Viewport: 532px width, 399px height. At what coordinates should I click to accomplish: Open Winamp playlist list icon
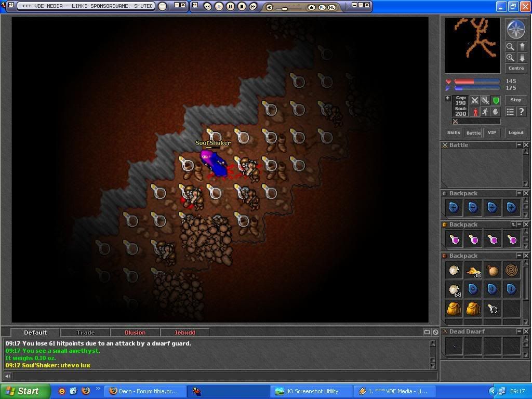[163, 6]
